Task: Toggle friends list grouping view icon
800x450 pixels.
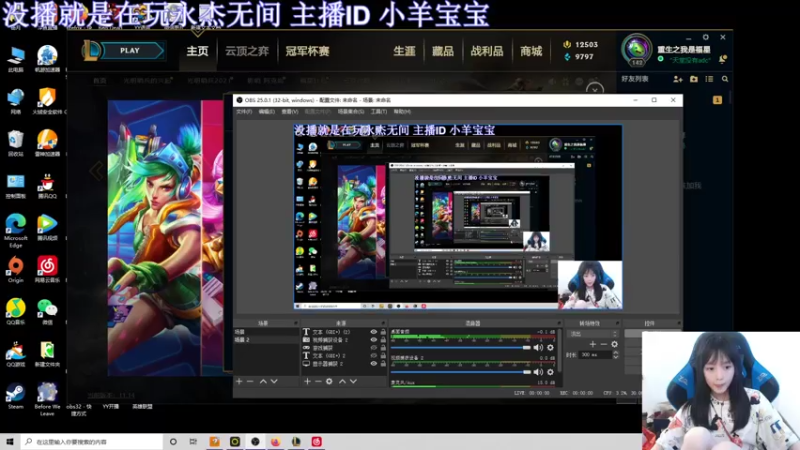Action: point(709,79)
